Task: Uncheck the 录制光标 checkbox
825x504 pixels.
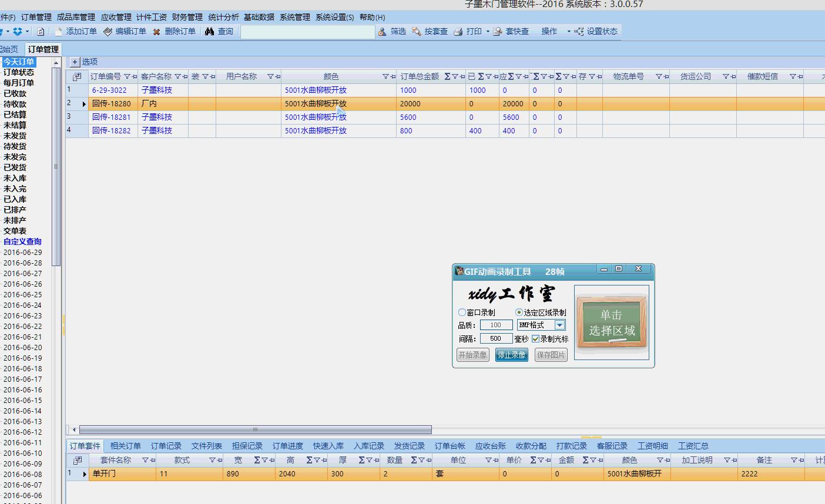Action: 535,339
